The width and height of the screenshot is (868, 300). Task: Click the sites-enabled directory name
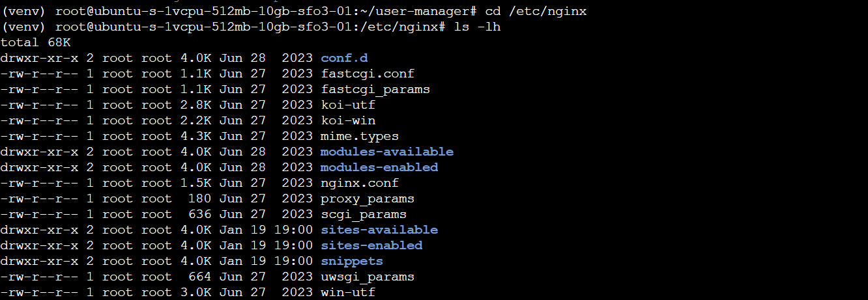[371, 245]
